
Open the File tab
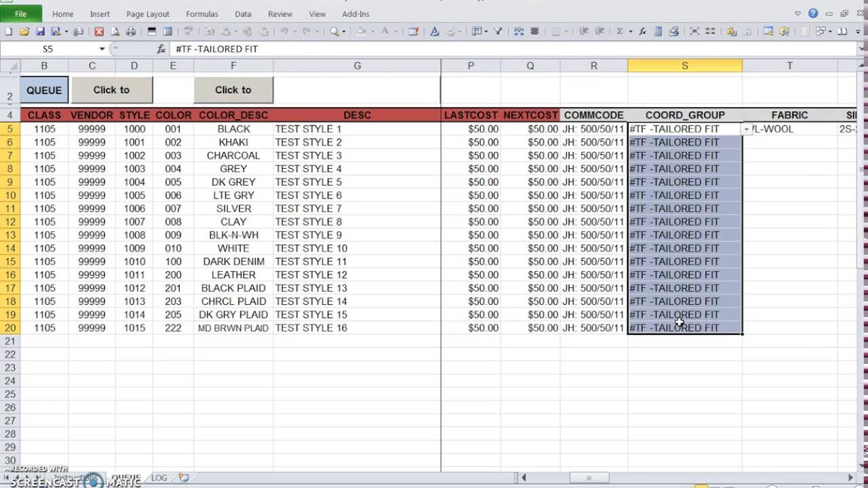[20, 14]
